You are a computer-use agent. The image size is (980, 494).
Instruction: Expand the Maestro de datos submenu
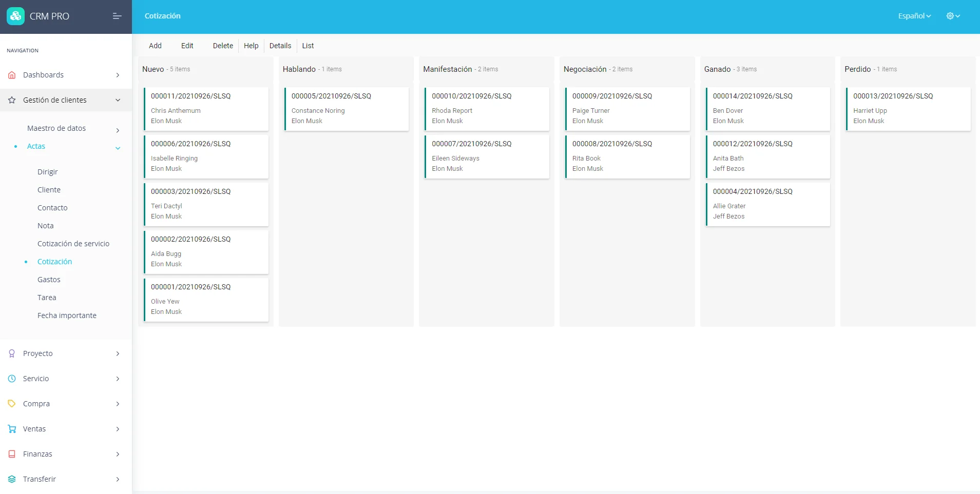click(x=117, y=130)
